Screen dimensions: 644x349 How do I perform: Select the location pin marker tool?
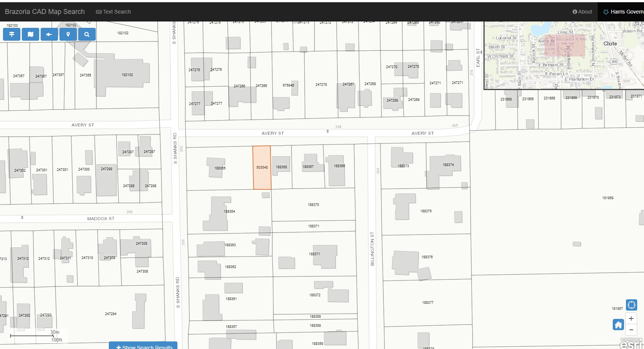pos(68,34)
